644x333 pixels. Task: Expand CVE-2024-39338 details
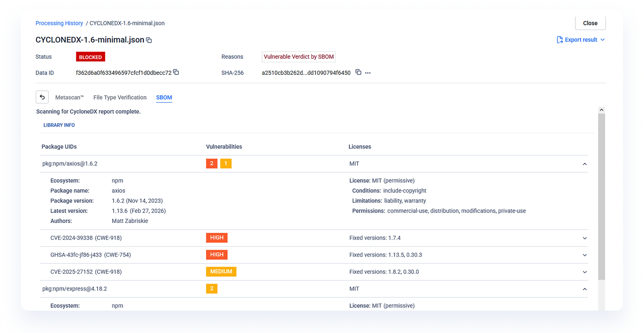coord(585,238)
